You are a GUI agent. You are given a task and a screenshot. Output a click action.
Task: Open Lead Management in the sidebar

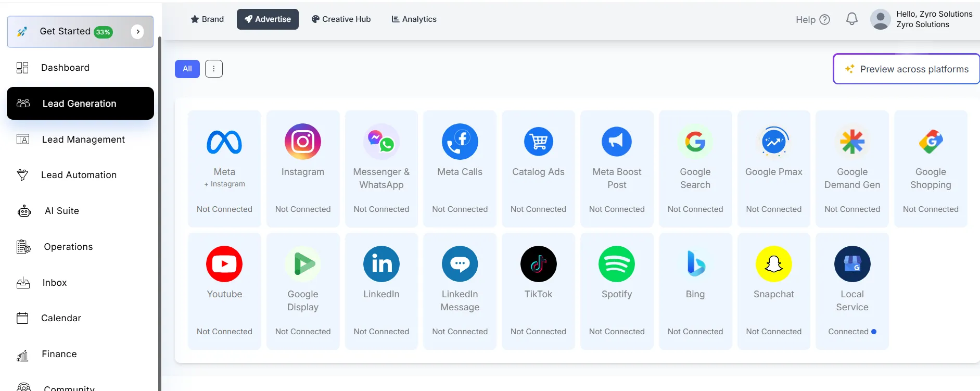(83, 140)
